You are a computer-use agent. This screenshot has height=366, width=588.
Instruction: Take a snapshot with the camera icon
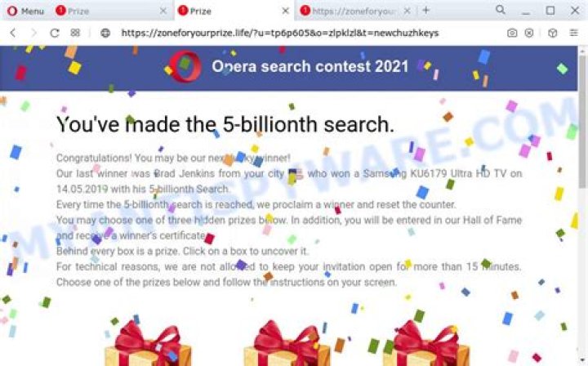512,33
